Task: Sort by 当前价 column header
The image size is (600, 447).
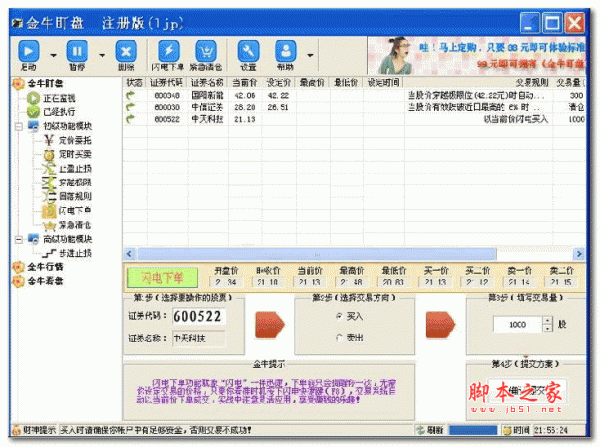Action: tap(245, 83)
